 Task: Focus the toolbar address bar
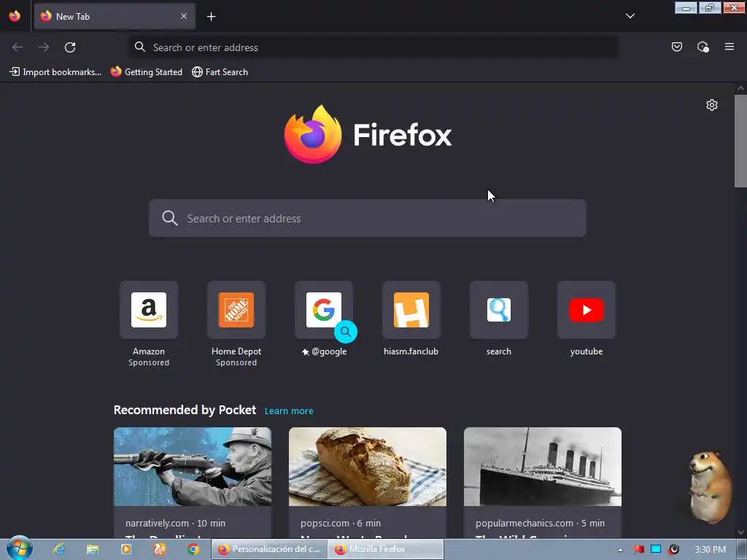pos(374,47)
